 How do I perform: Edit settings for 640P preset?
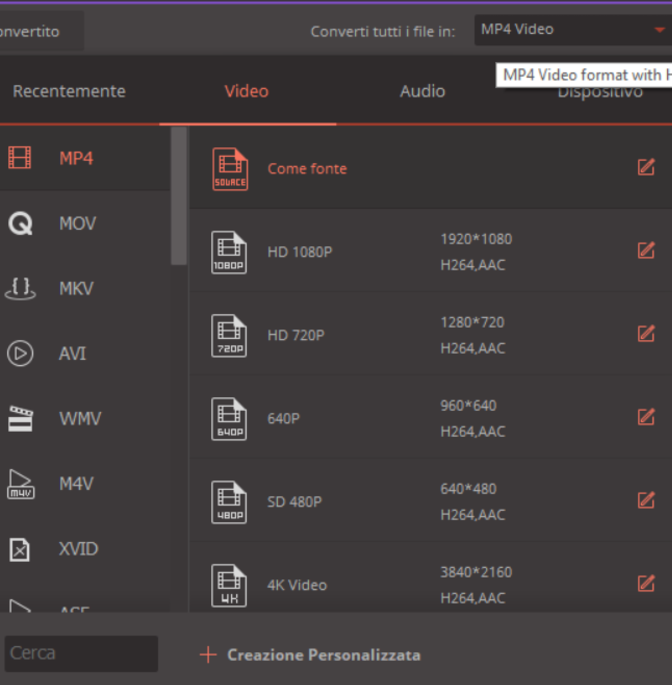[x=646, y=417]
